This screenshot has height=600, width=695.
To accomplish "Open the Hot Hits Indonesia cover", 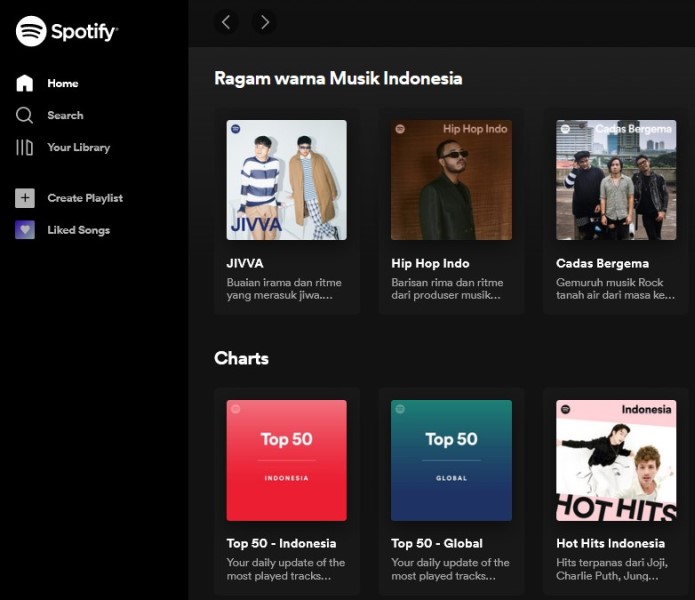I will coord(616,460).
